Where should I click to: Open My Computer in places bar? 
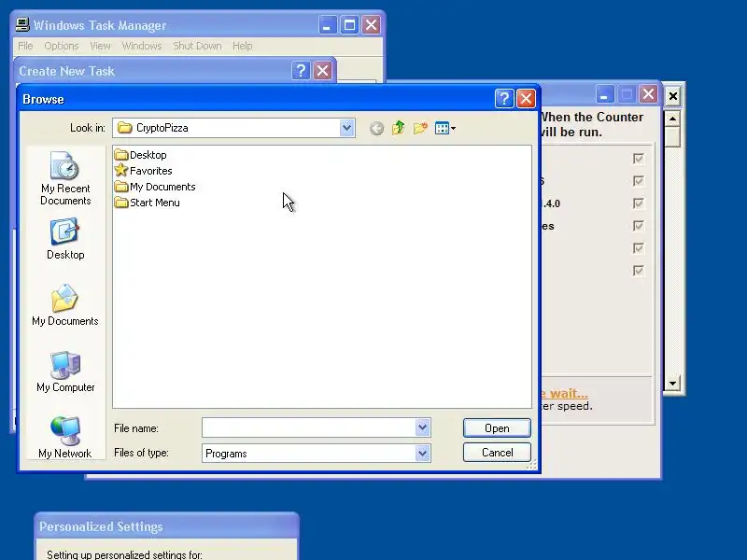click(x=65, y=371)
